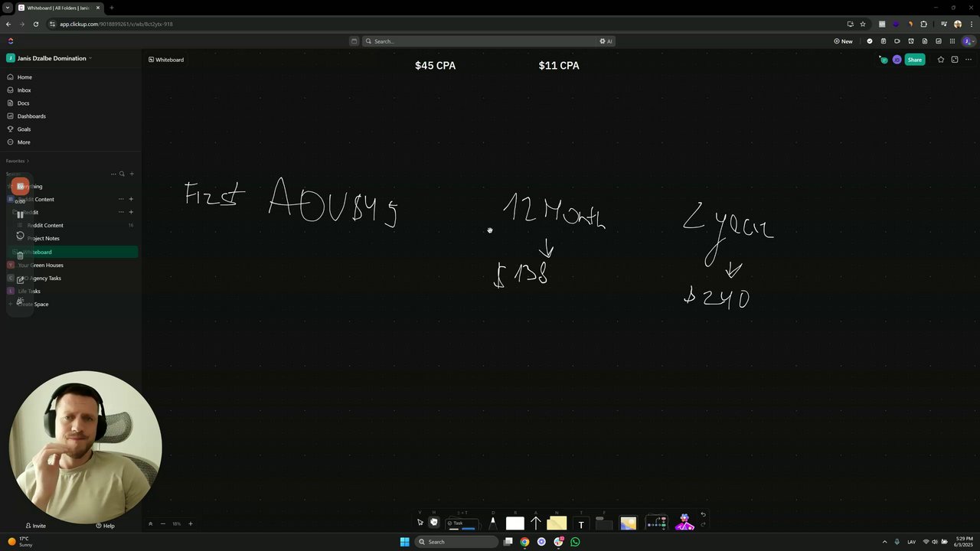Create a new item with New
This screenshot has width=980, height=551.
coord(843,41)
